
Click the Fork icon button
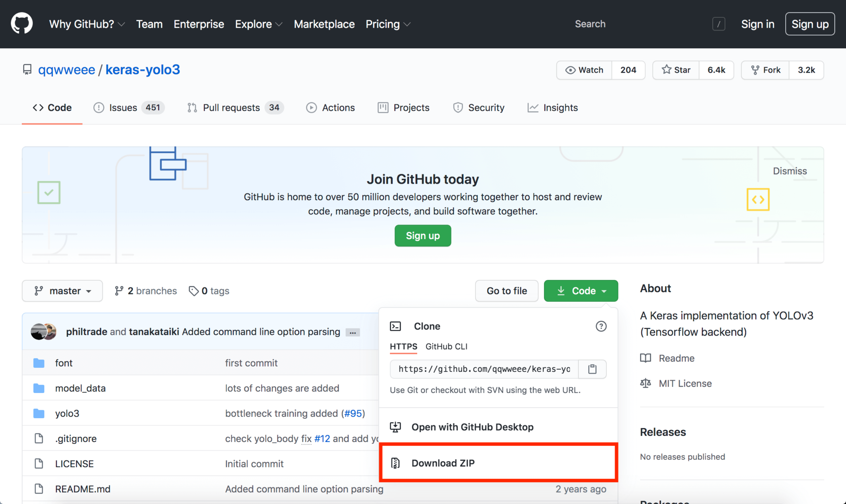coord(765,70)
